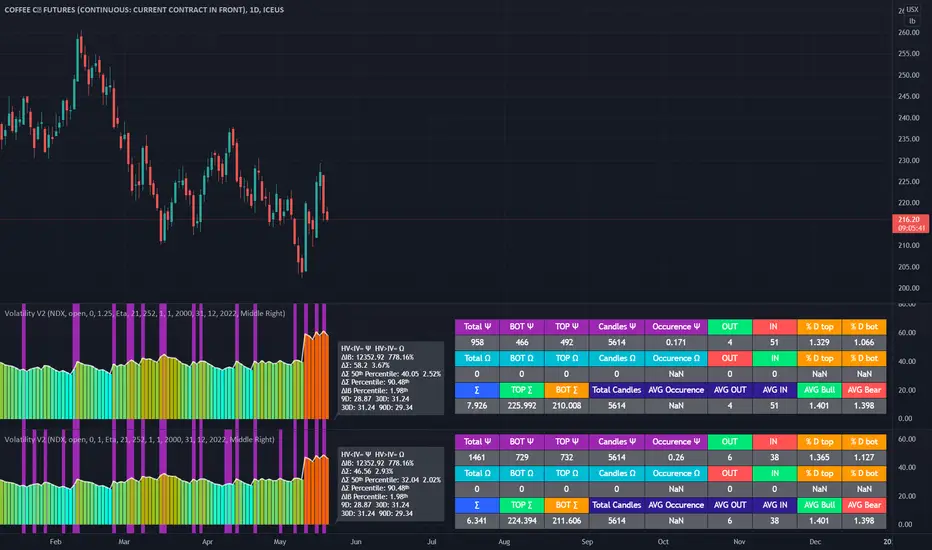Click the 958 value cell under Total Ψ
The height and width of the screenshot is (550, 932).
(x=477, y=342)
